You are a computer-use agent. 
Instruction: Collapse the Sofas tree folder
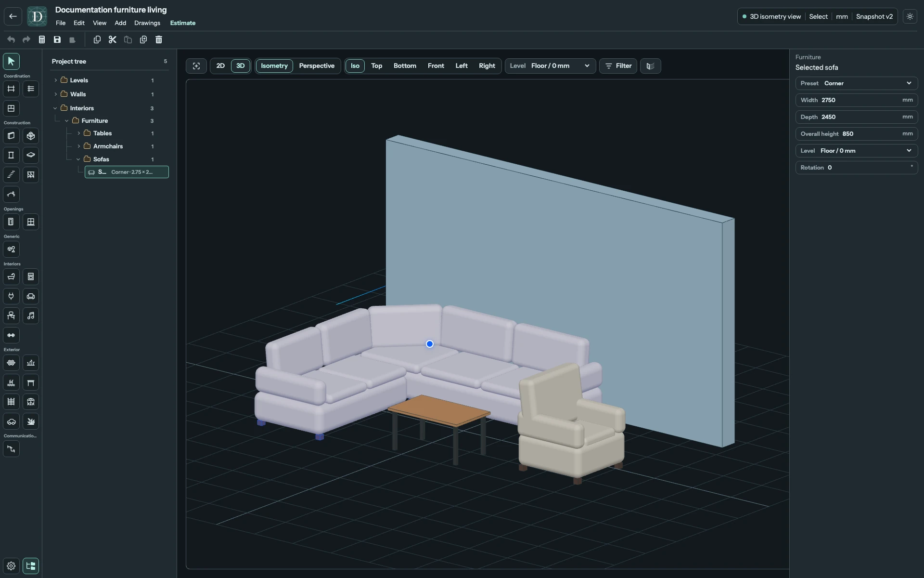[78, 159]
